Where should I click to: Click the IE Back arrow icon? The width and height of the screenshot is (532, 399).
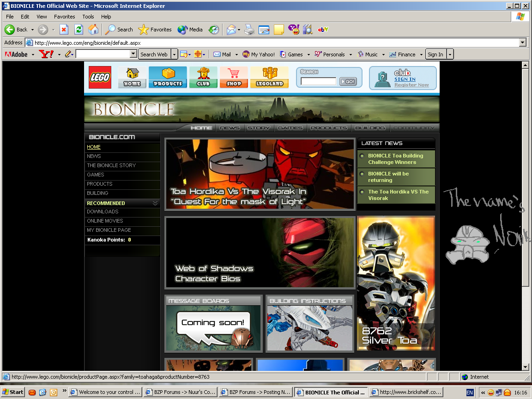(x=10, y=30)
